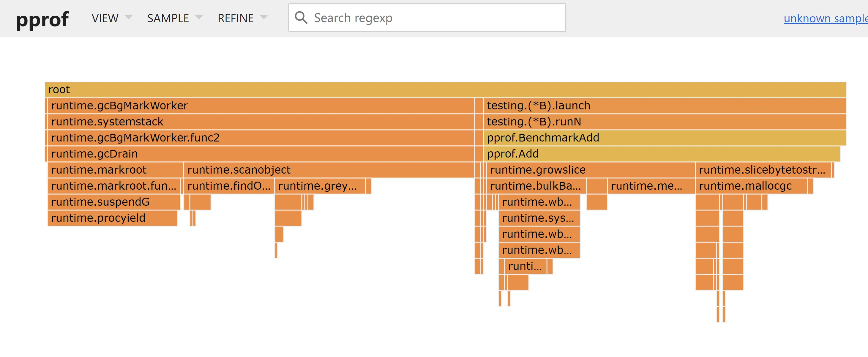Screen dimensions: 868x357
Task: Select the root flame graph frame
Action: pyautogui.click(x=445, y=90)
